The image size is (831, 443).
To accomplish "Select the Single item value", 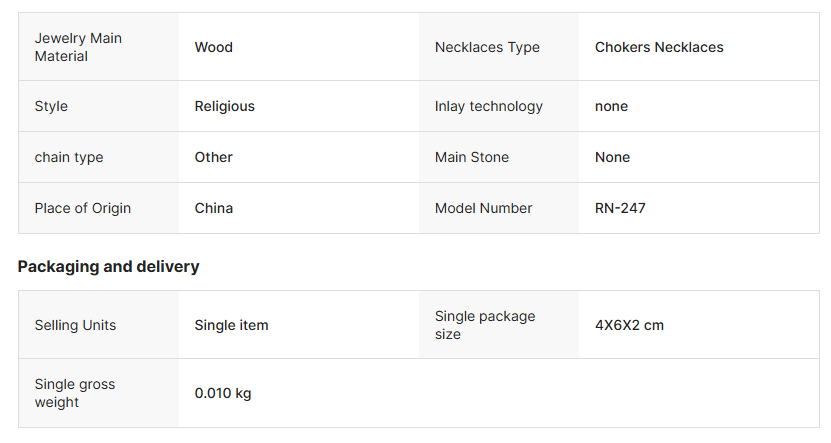I will 231,325.
